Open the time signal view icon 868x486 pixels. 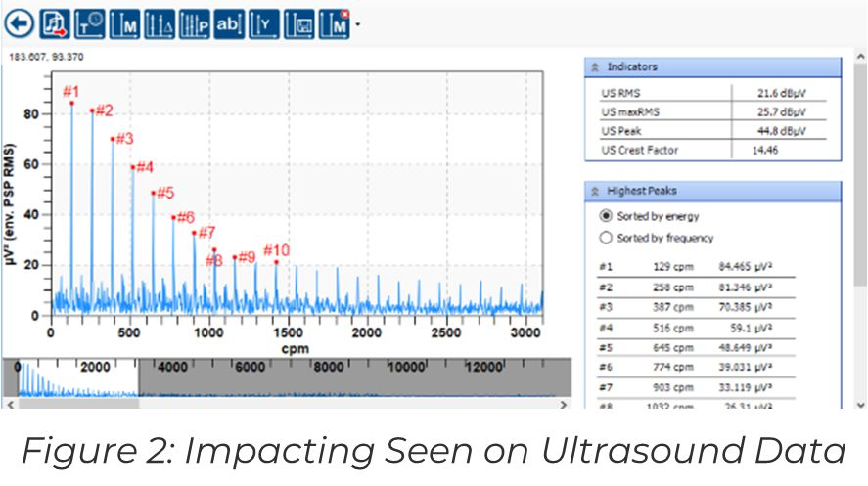[x=90, y=23]
